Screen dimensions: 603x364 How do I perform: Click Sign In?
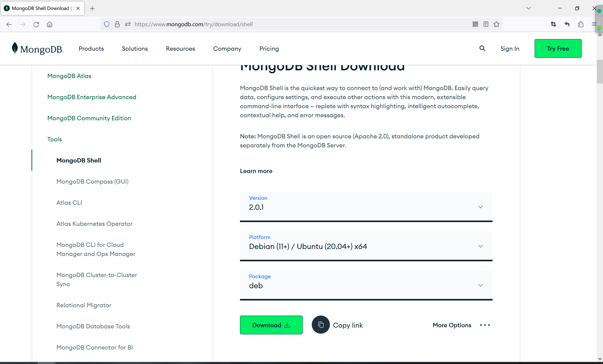[x=510, y=48]
